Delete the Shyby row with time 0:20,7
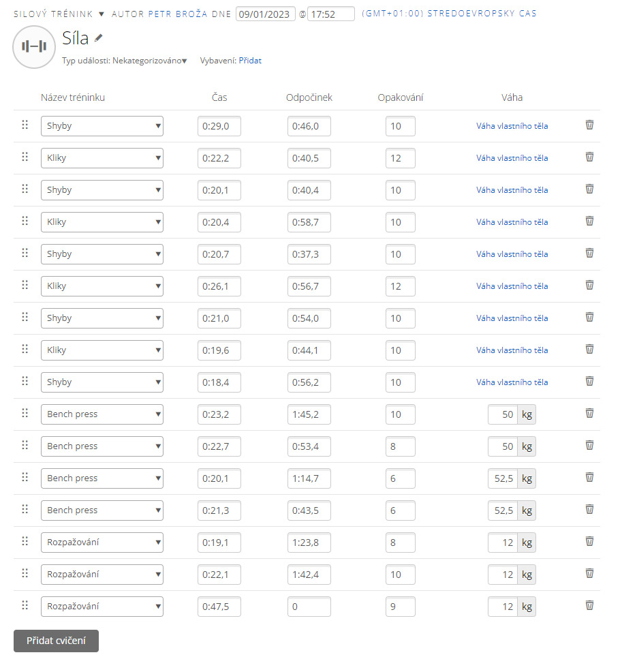Image resolution: width=622 pixels, height=672 pixels. [x=589, y=253]
